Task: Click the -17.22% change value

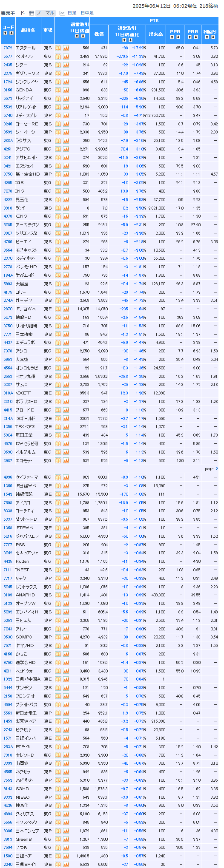Action: click(x=138, y=48)
